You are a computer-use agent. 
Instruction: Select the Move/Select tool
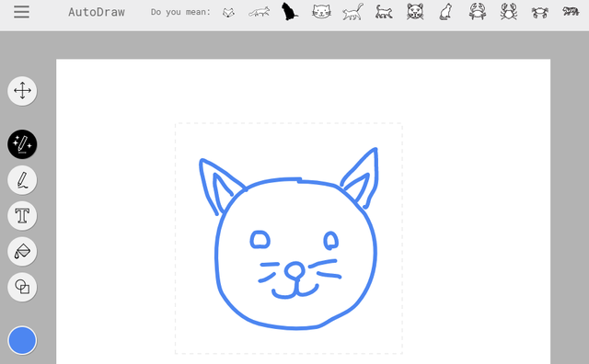22,91
